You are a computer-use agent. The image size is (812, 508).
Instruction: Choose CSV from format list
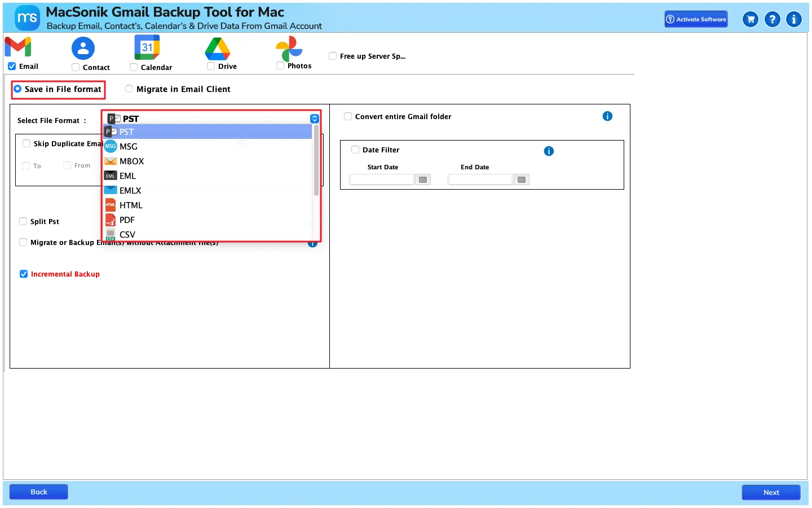click(208, 234)
